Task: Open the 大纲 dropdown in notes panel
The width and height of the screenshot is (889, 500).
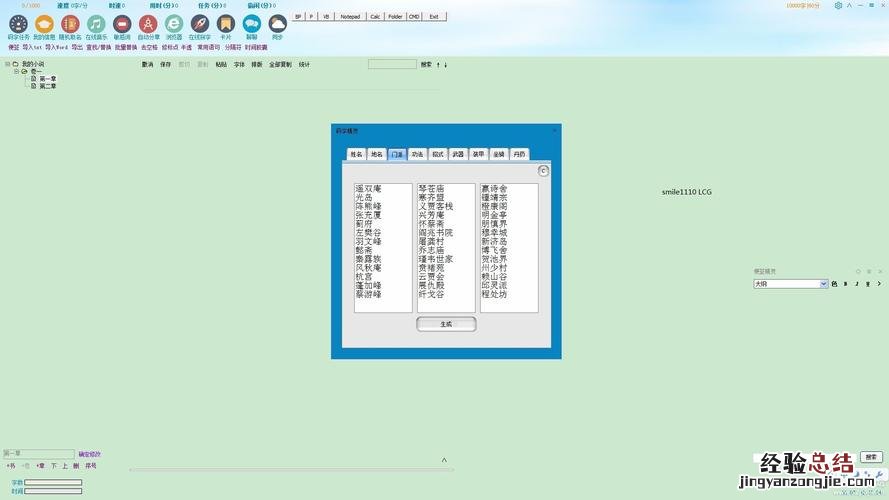Action: click(x=791, y=284)
